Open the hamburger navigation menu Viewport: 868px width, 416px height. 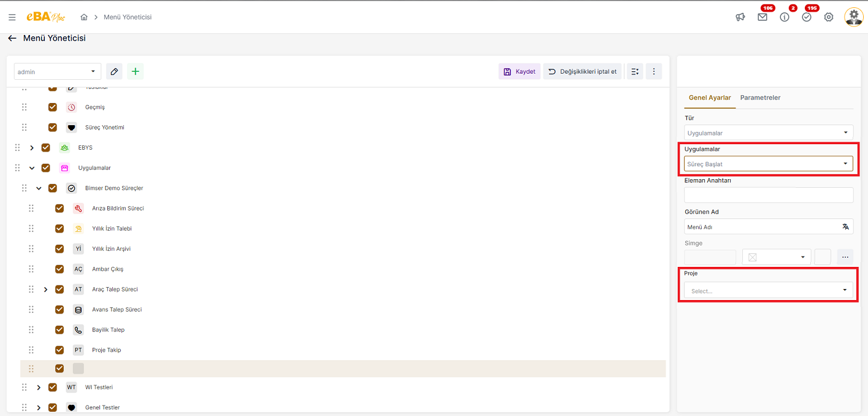coord(12,17)
